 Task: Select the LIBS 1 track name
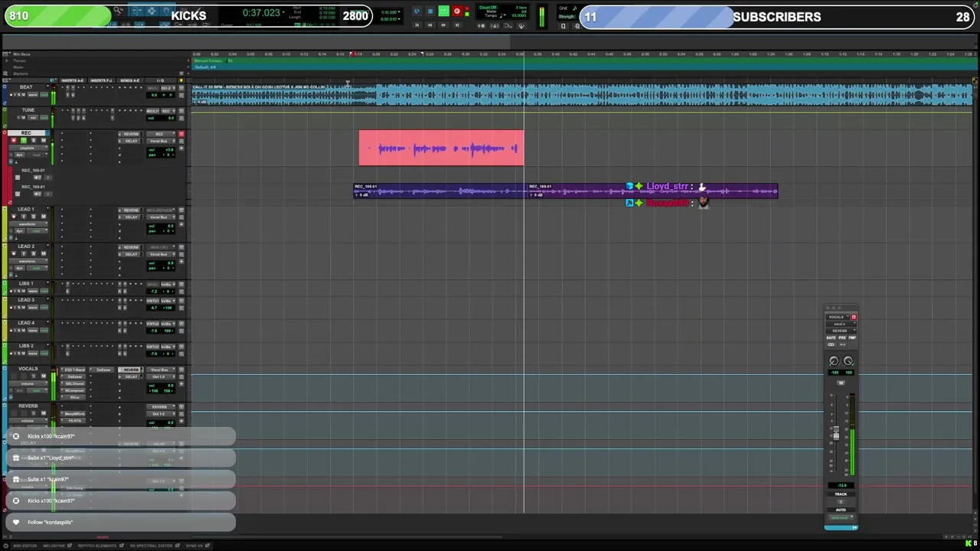coord(27,284)
